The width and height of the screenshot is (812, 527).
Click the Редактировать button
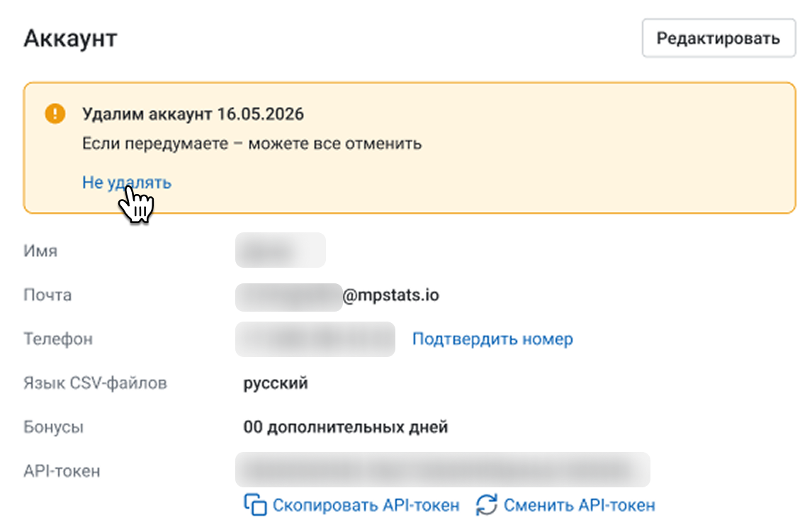718,38
